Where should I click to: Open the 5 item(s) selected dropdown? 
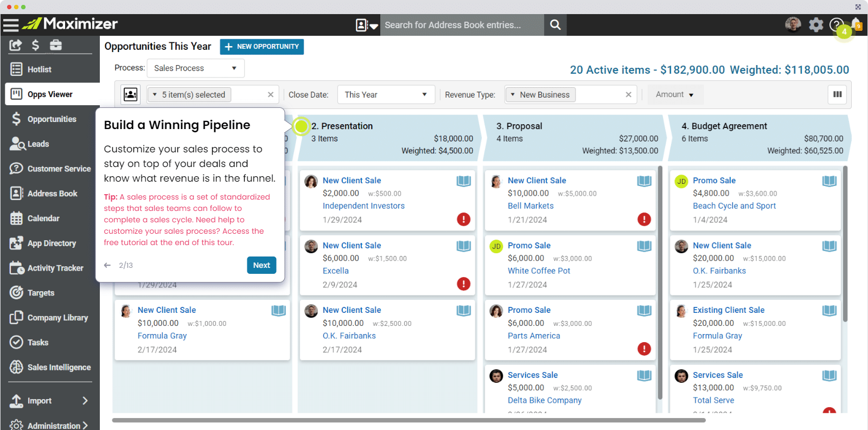point(190,94)
